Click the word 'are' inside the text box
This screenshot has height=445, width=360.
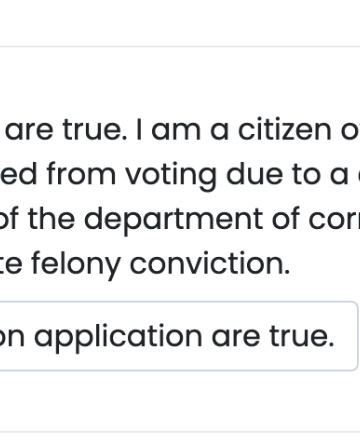236,338
